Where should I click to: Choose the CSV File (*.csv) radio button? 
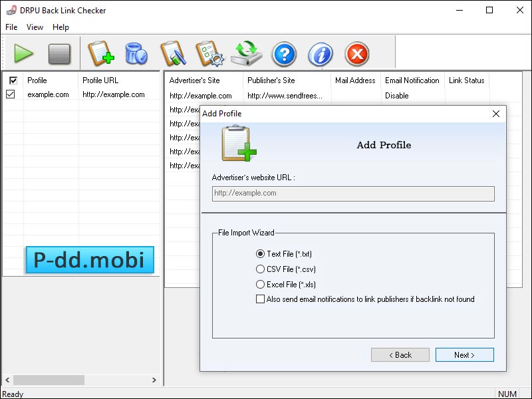(x=261, y=269)
